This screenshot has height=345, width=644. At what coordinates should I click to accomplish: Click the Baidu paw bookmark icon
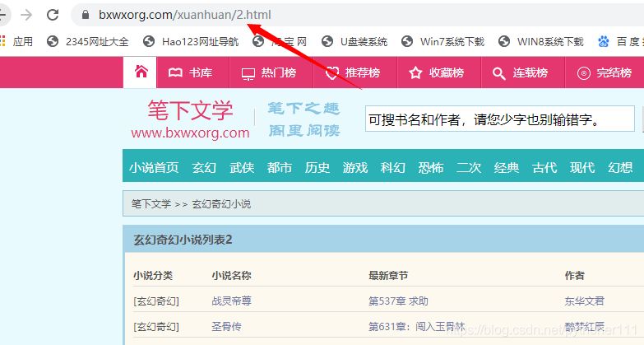click(604, 41)
